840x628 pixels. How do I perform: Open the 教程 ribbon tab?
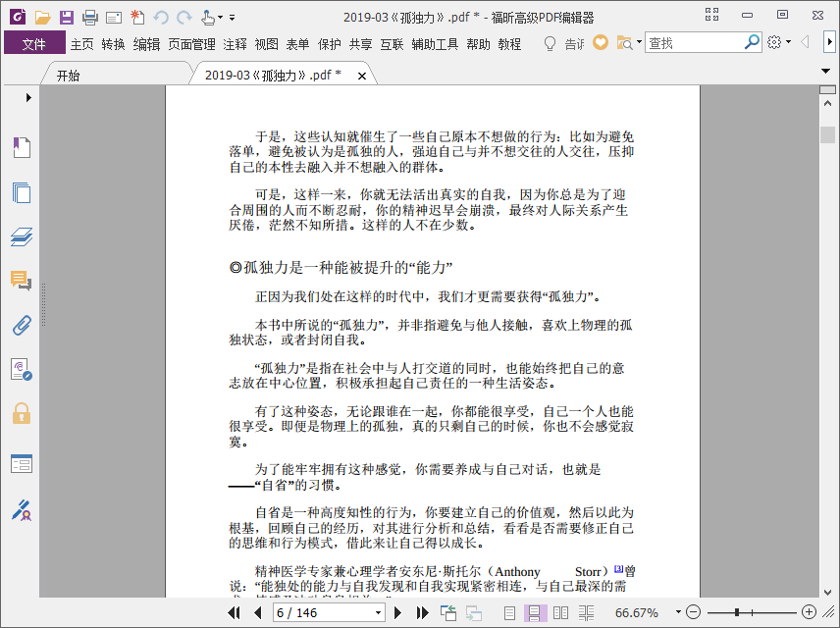point(509,44)
